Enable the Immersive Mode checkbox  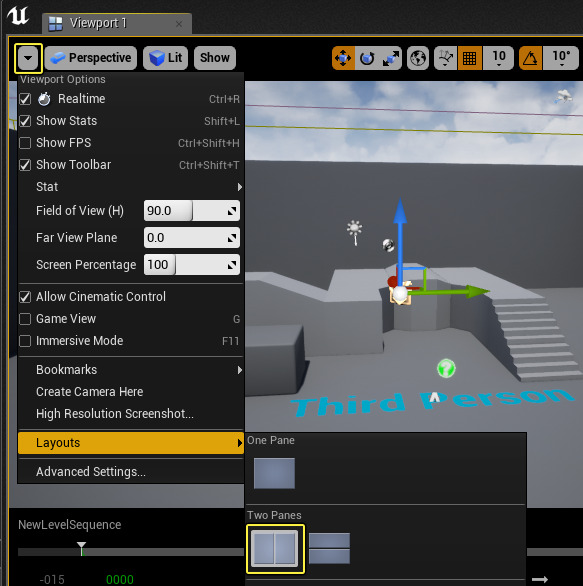(25, 341)
